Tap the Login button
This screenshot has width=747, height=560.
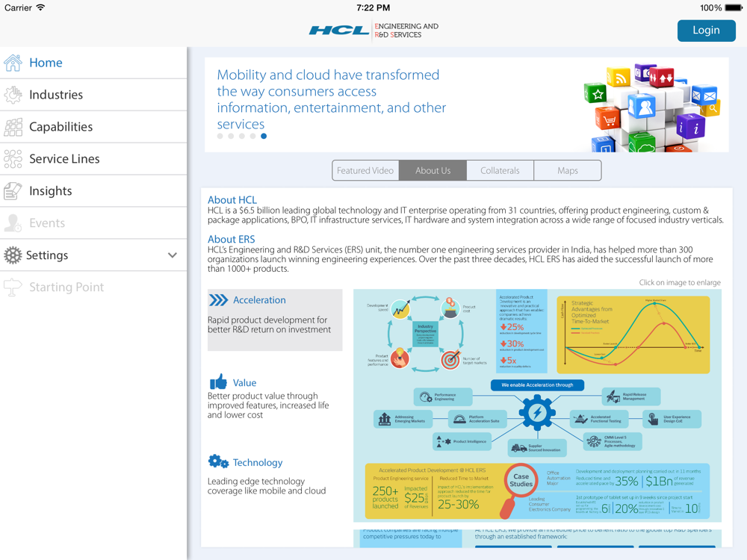click(x=706, y=31)
